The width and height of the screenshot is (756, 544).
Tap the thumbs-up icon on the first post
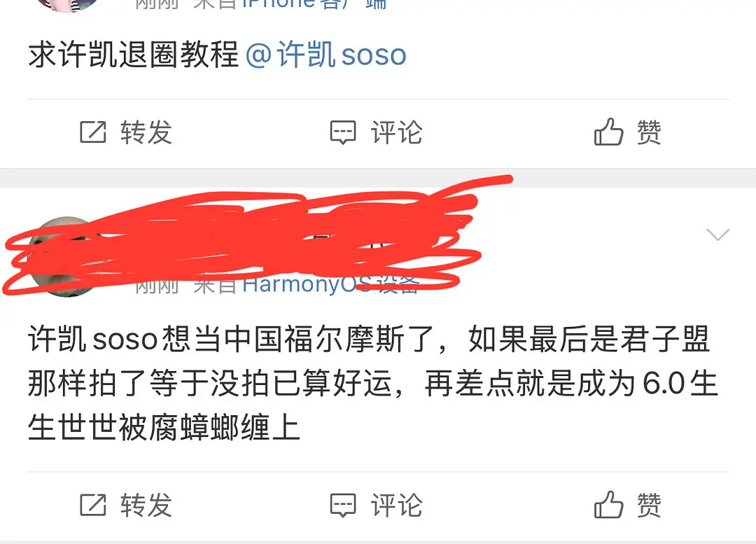click(608, 132)
